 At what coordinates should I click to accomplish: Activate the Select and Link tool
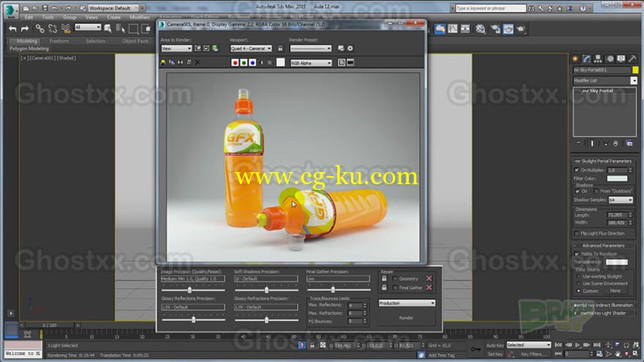(39, 28)
